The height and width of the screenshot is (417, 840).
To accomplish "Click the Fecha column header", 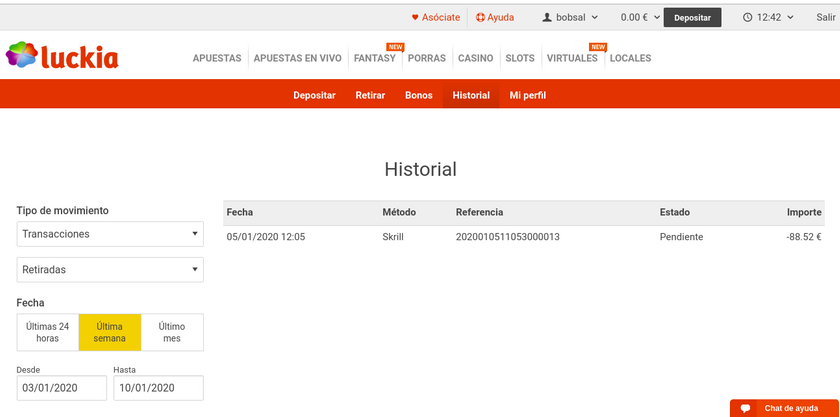I will click(x=239, y=212).
